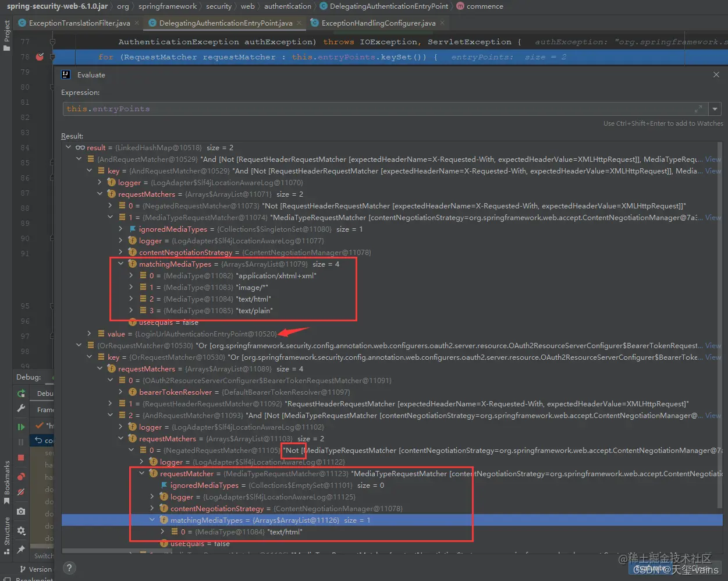This screenshot has height=581, width=728.
Task: Click the Bookmarks side panel icon
Action: 6,501
